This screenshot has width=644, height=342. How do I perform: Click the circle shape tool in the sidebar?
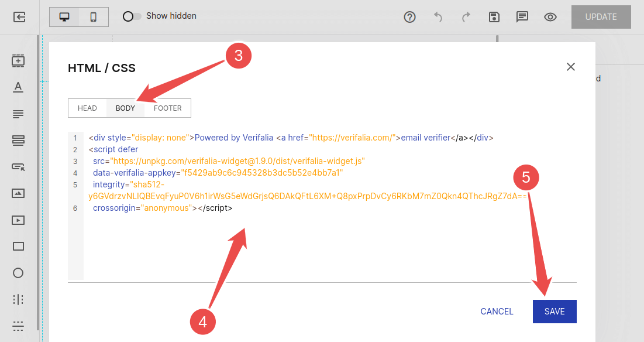pyautogui.click(x=18, y=273)
